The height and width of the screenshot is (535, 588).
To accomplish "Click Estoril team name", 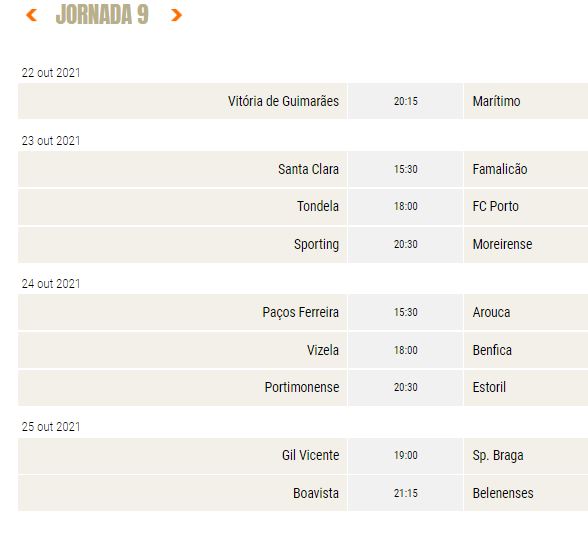I will coord(489,387).
